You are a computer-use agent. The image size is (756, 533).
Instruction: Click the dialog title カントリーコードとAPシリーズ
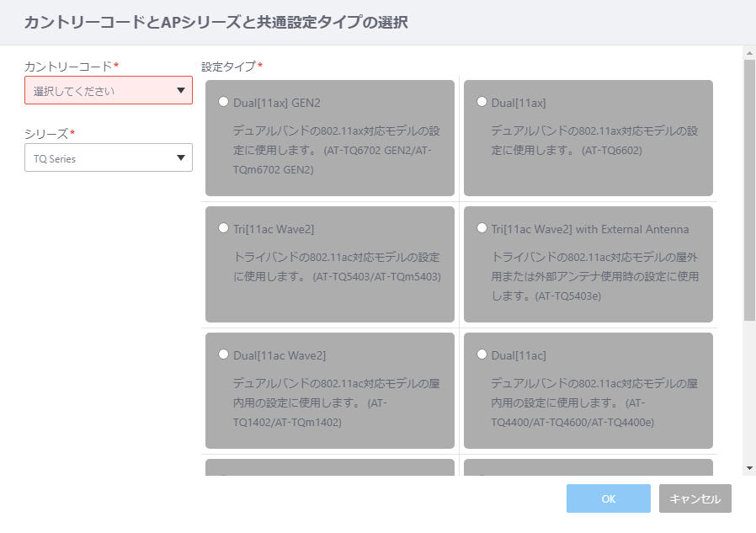216,22
